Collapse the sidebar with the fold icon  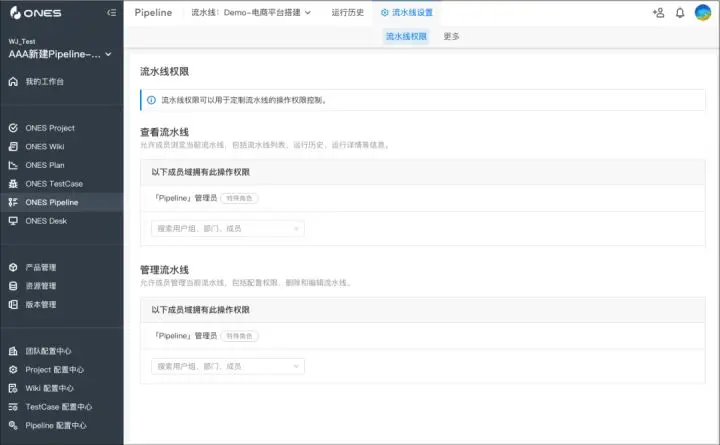pyautogui.click(x=112, y=12)
